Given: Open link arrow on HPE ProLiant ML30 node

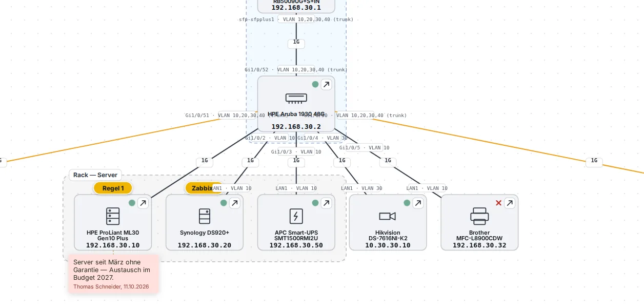Looking at the screenshot, I should point(143,203).
